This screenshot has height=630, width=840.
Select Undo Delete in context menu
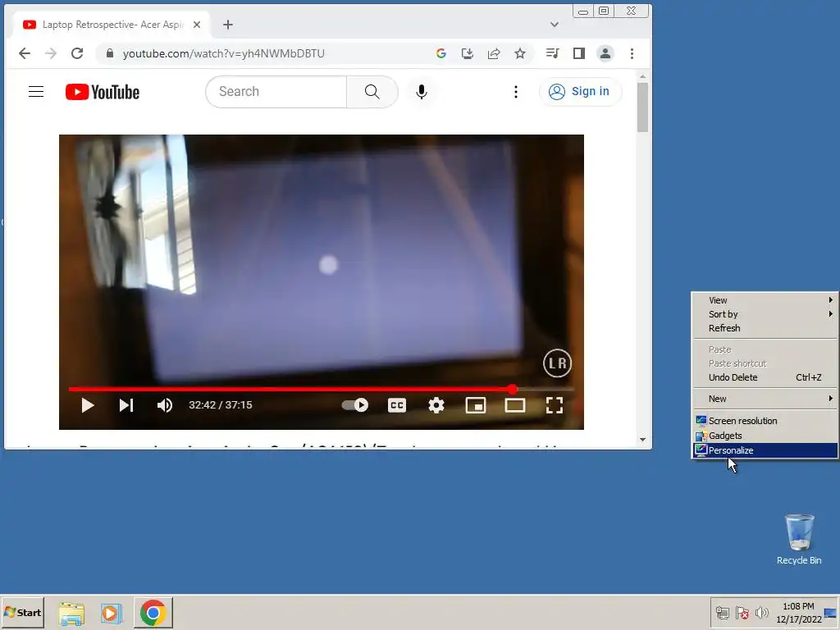point(765,377)
